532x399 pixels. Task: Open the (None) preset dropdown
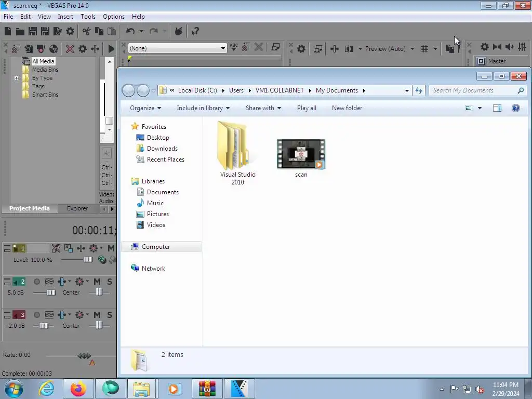[x=223, y=48]
